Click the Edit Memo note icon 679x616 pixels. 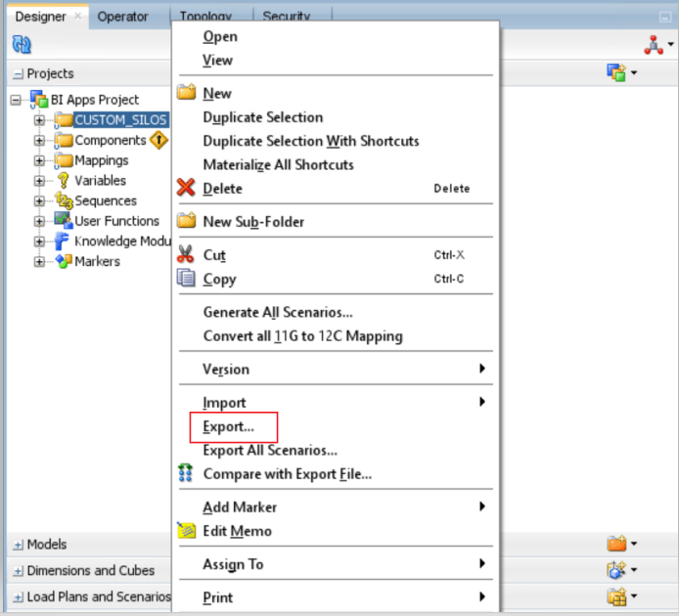pyautogui.click(x=187, y=530)
